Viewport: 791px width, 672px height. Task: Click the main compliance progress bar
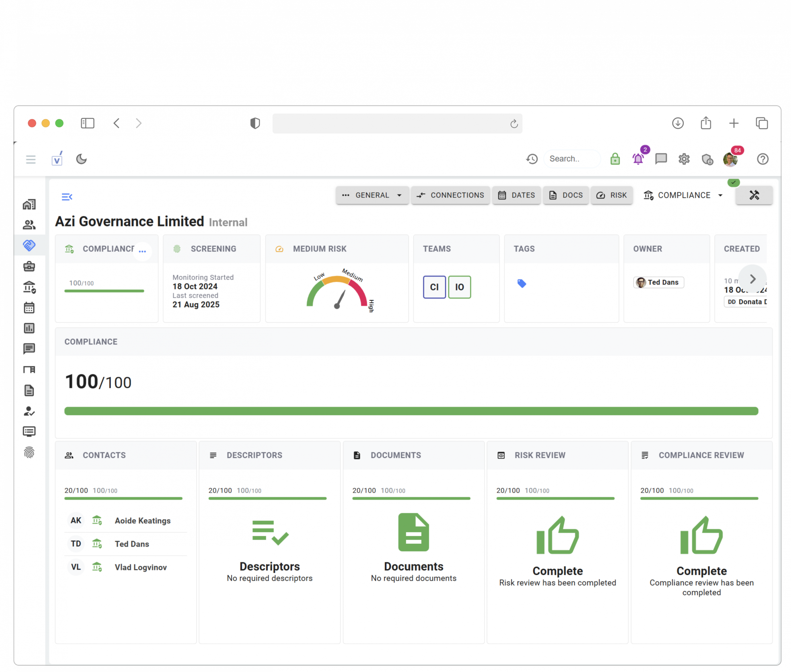(411, 411)
